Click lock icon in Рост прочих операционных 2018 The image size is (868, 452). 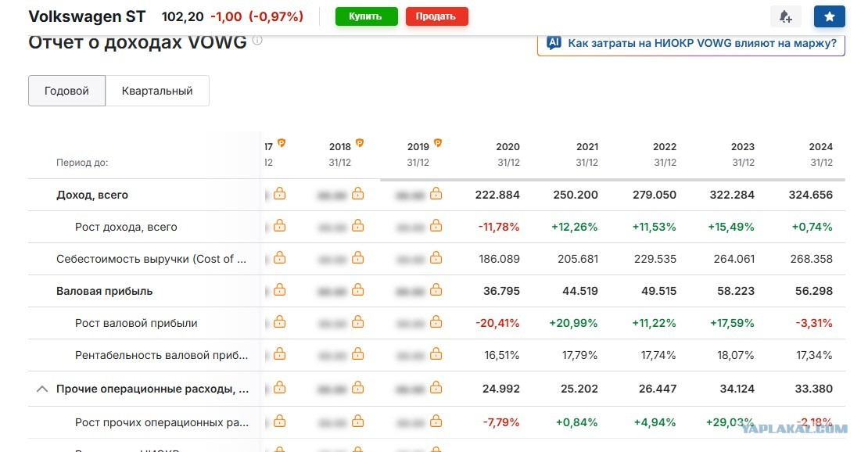pyautogui.click(x=358, y=422)
